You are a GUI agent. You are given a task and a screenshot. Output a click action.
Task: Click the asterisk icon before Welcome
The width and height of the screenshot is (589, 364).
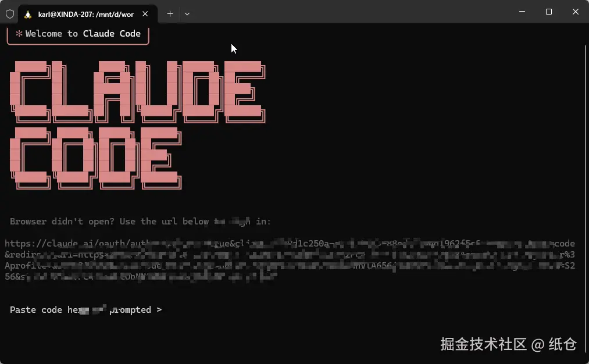click(x=19, y=33)
